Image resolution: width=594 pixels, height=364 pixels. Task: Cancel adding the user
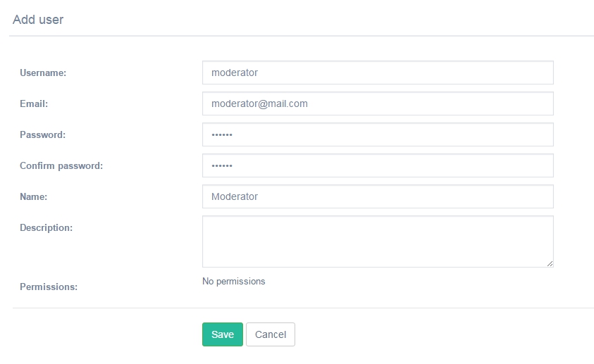point(271,334)
